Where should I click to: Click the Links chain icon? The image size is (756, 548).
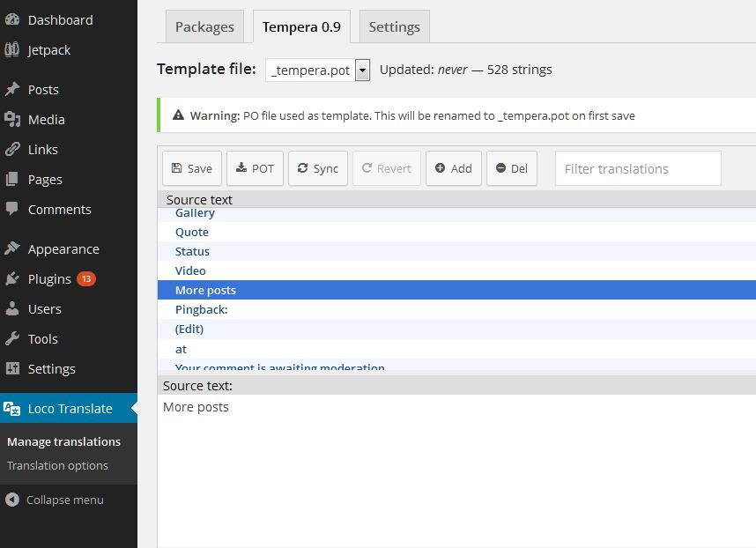12,150
